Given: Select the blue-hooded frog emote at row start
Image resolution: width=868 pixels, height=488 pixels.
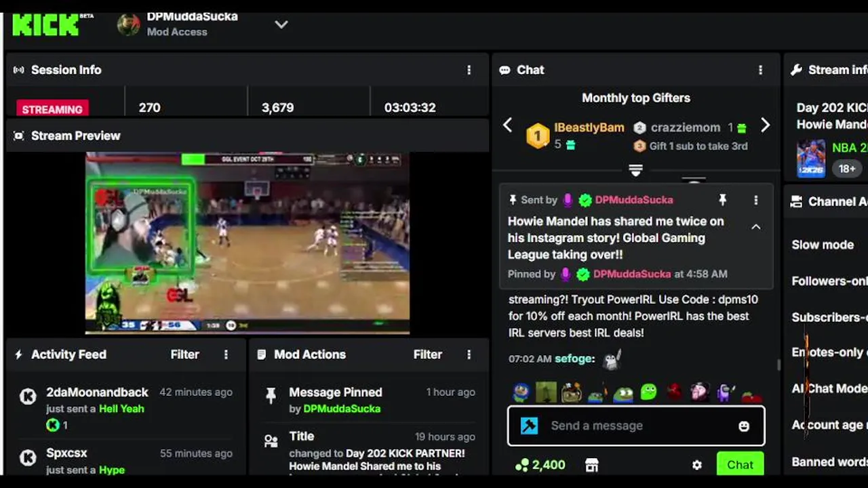Looking at the screenshot, I should click(521, 392).
